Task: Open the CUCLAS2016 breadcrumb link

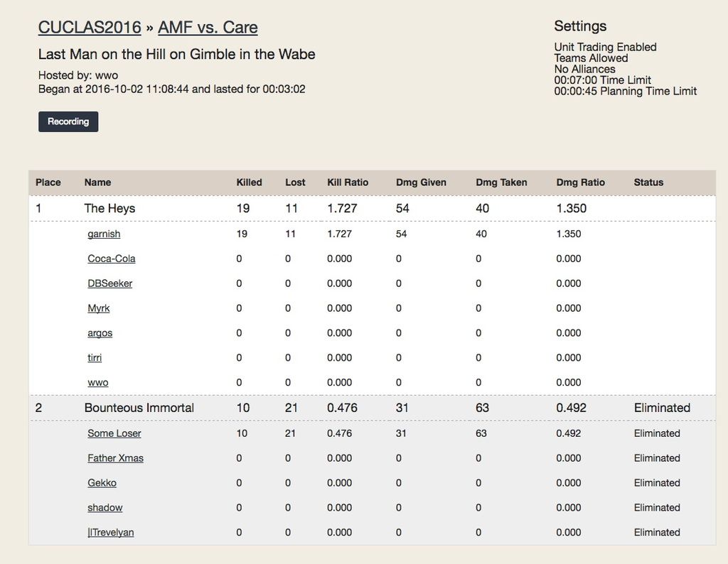Action: (89, 28)
